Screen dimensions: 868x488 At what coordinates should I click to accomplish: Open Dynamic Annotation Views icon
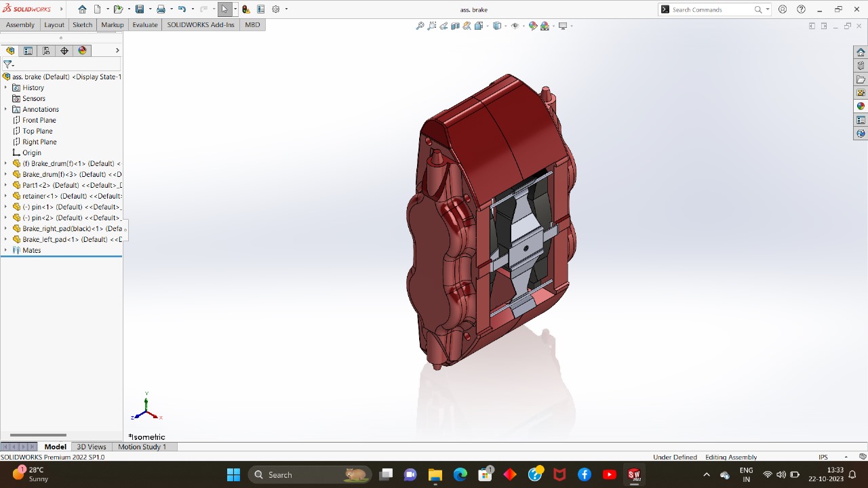[467, 26]
